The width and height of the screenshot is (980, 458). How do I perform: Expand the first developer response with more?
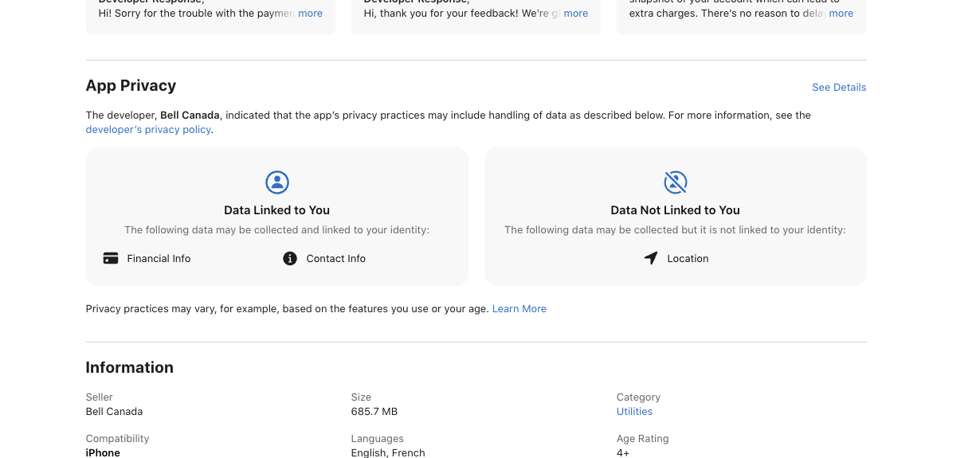[x=311, y=14]
